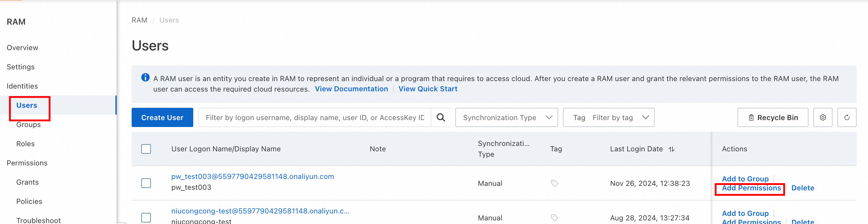This screenshot has width=868, height=224.
Task: Select Policies under Permissions
Action: [x=29, y=201]
